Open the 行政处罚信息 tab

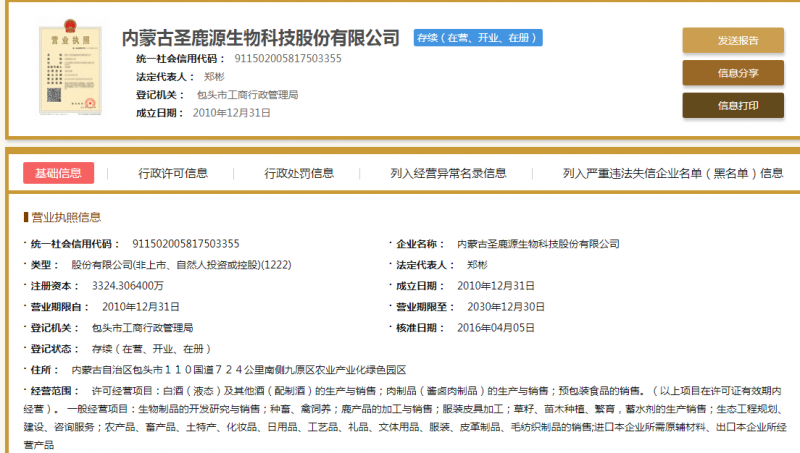pyautogui.click(x=299, y=173)
